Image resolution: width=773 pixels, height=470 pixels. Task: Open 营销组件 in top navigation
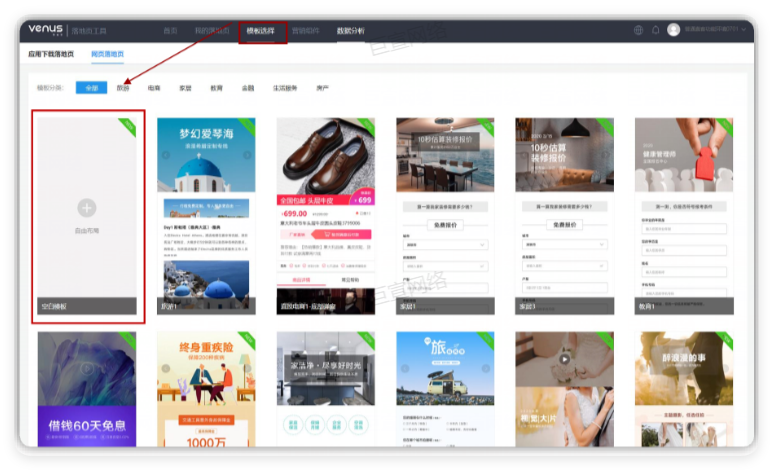tap(306, 31)
